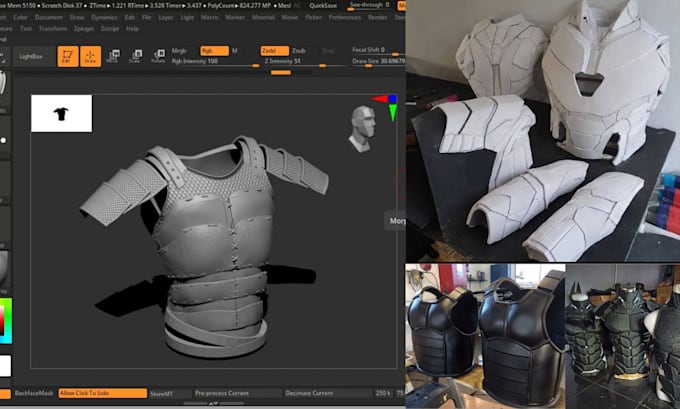Open the Zplugin menu
The height and width of the screenshot is (409, 680).
(84, 29)
